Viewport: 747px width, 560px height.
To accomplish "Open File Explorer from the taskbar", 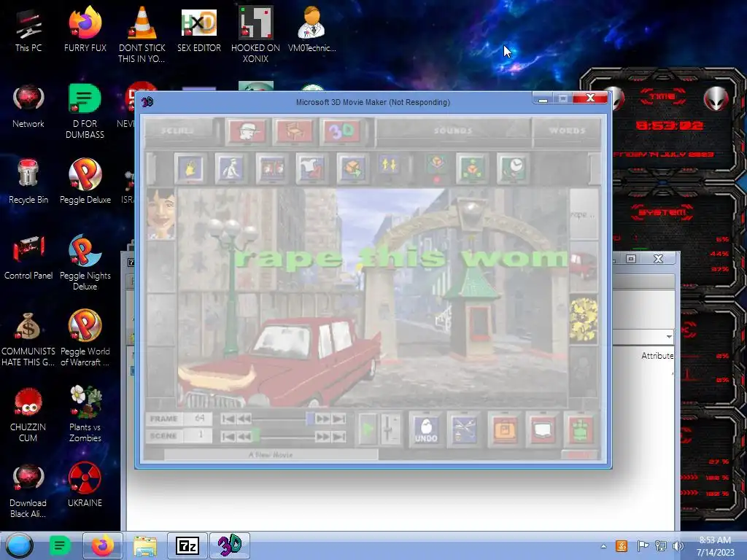I will pyautogui.click(x=145, y=545).
